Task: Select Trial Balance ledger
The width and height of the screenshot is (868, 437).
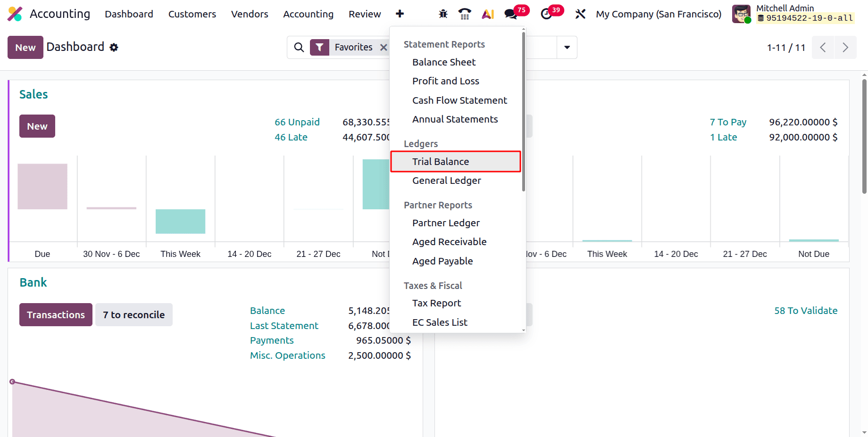Action: click(456, 162)
